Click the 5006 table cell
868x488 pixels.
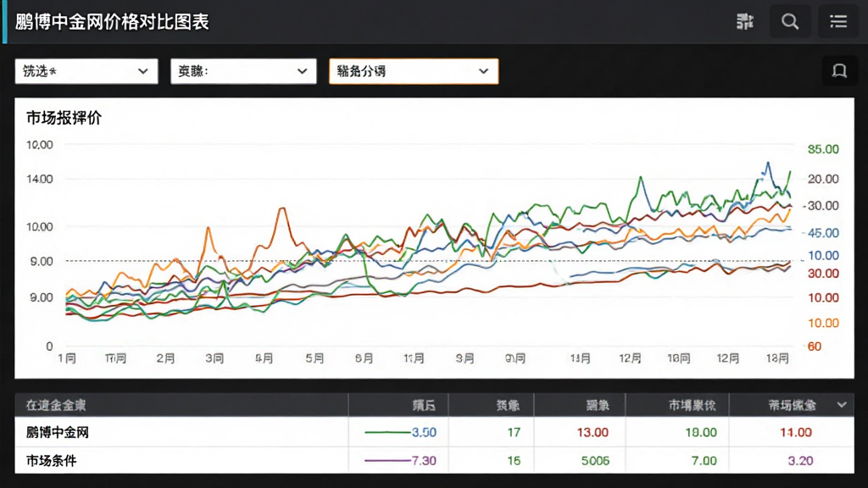tap(595, 460)
